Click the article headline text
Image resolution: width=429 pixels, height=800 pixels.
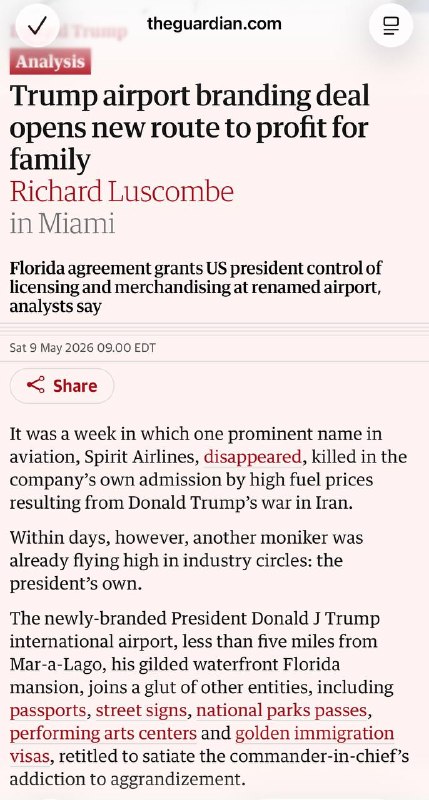(189, 128)
